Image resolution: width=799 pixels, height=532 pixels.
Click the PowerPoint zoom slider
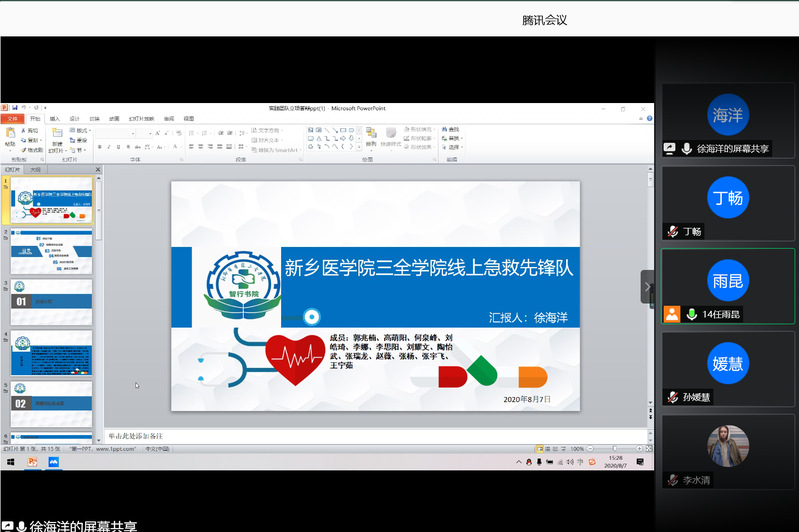click(613, 449)
